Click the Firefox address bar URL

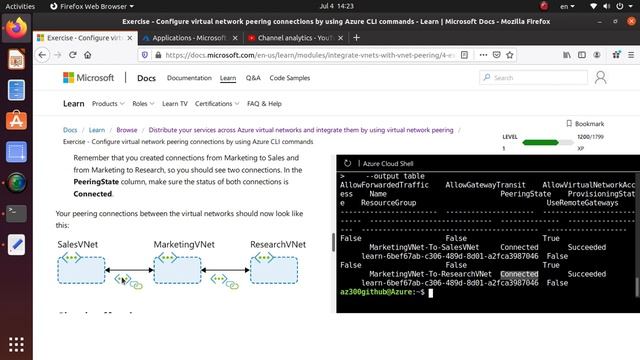310,55
